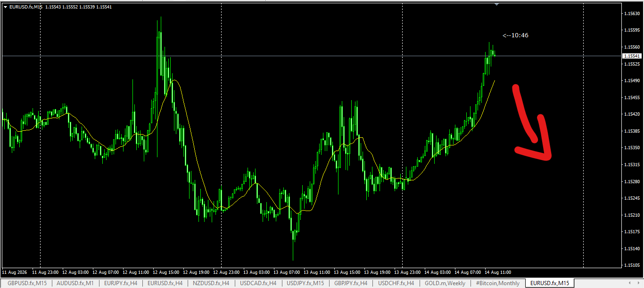Open the GOLD.m,Weekly chart tab
The height and width of the screenshot is (288, 644).
445,283
